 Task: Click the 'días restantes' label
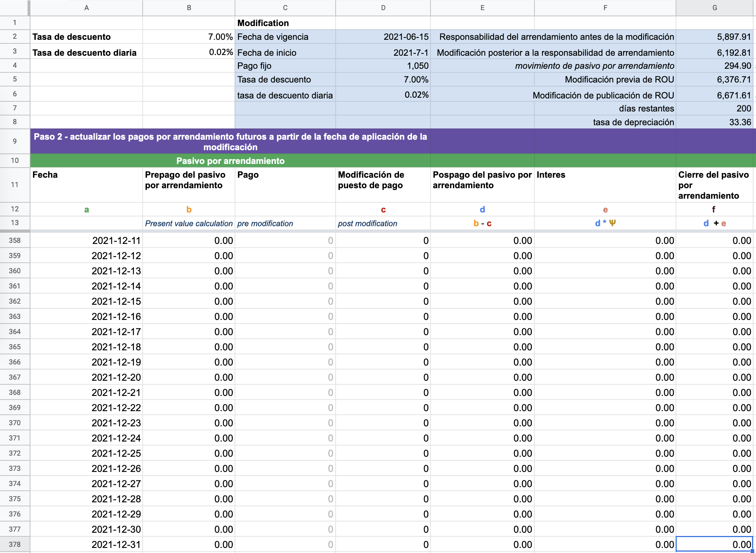click(x=646, y=109)
